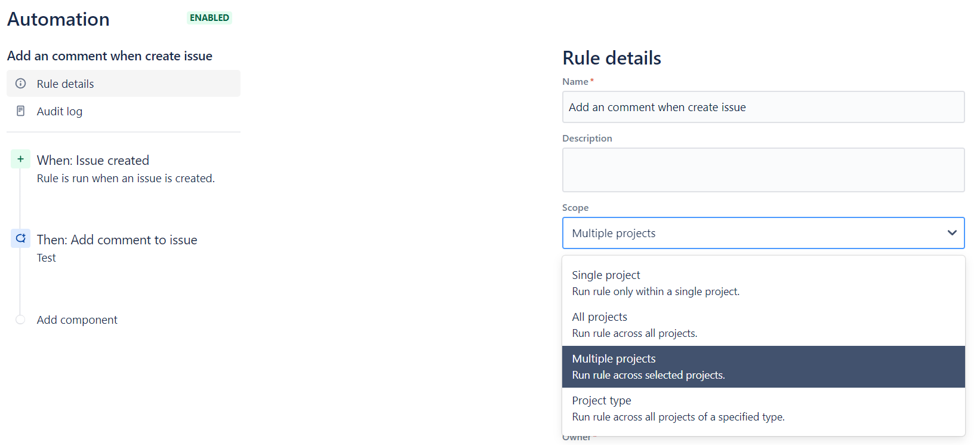Viewport: 980px width, 445px height.
Task: Click the Audit log clipboard icon
Action: tap(20, 111)
